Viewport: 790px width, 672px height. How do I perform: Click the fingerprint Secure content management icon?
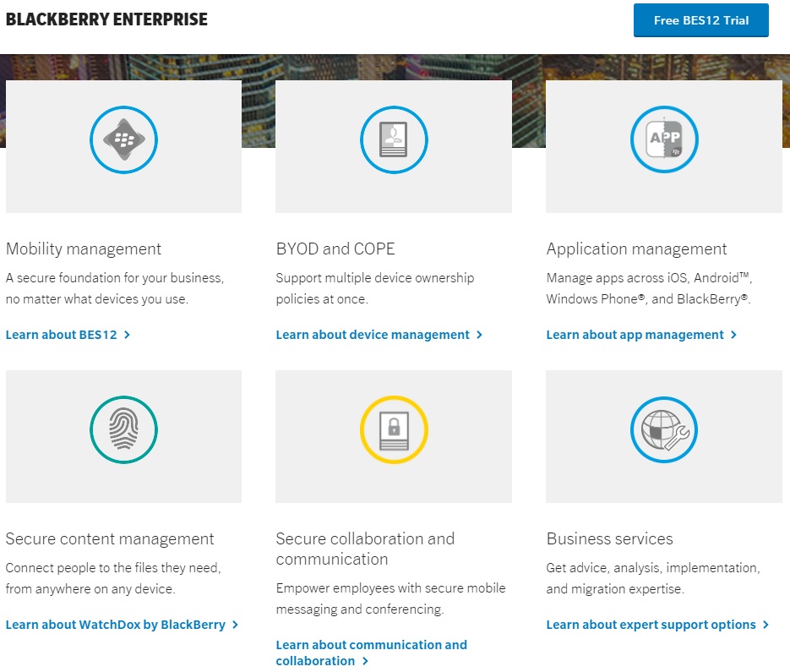[x=124, y=429]
